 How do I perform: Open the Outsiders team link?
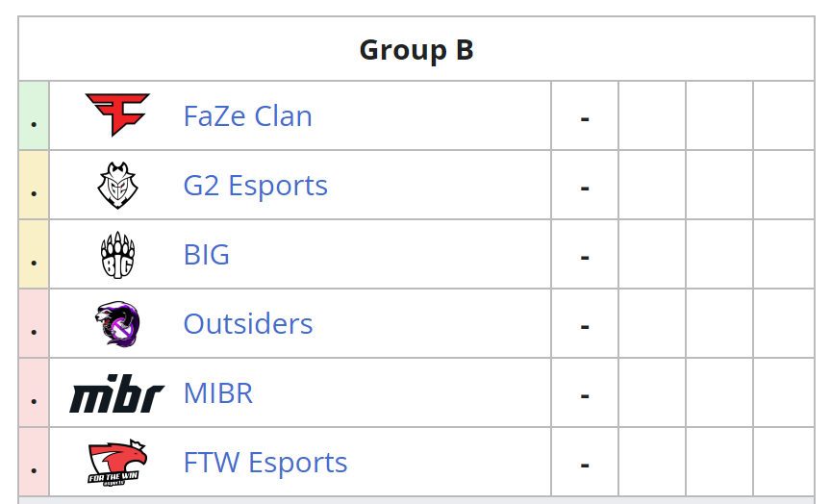coord(248,324)
